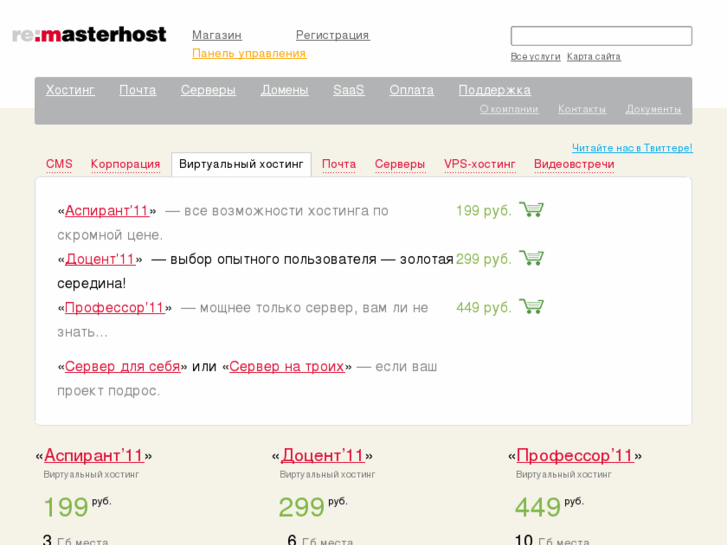
Task: Open the Почта item in the gray navigation bar
Action: pyautogui.click(x=138, y=90)
